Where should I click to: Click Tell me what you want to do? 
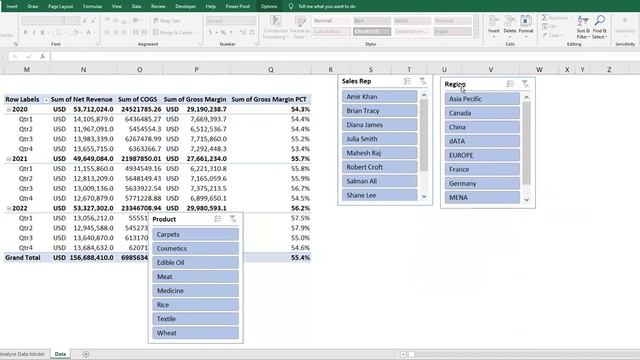pyautogui.click(x=327, y=6)
